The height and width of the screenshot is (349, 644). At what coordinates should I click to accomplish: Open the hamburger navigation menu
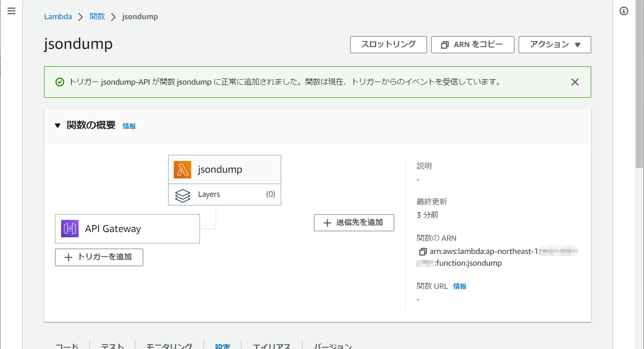click(x=11, y=11)
